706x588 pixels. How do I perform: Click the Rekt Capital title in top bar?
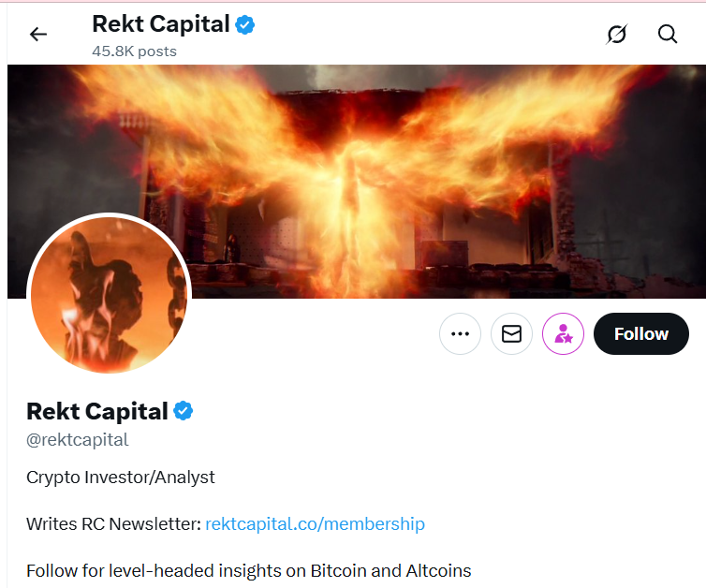click(161, 24)
